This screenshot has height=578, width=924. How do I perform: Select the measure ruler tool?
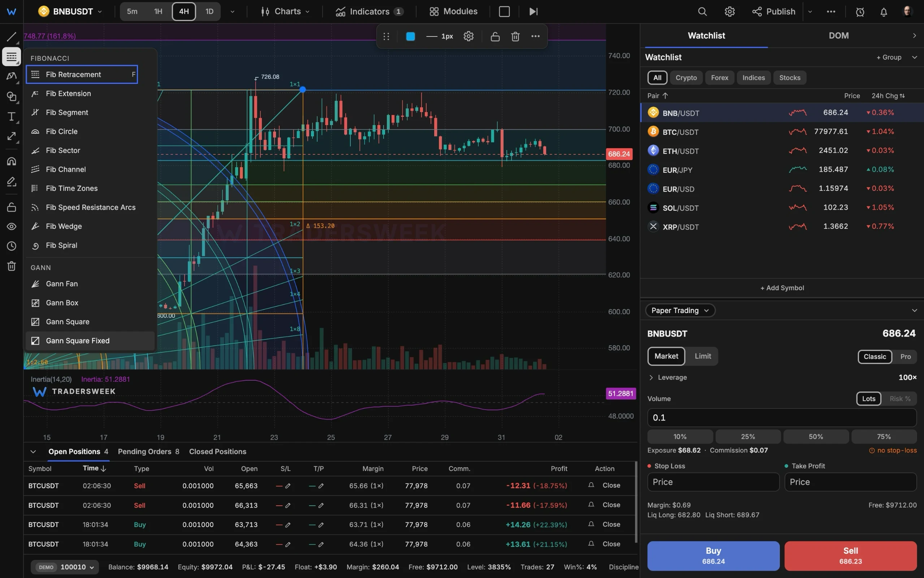(12, 137)
